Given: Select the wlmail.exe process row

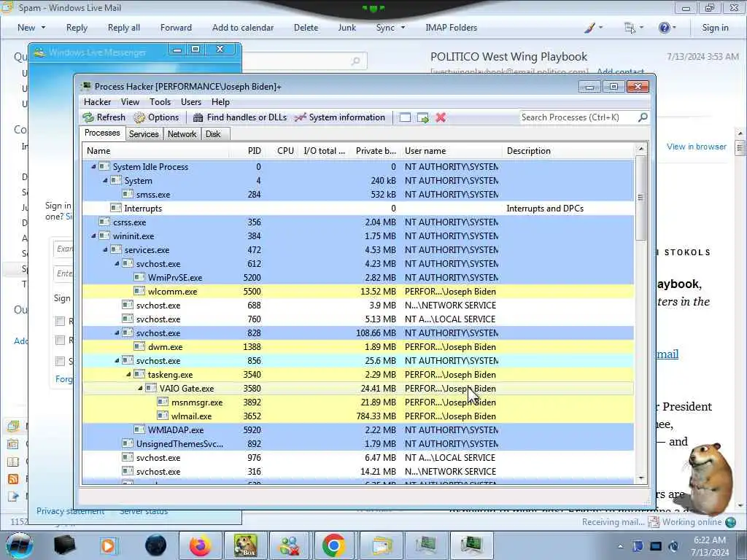Looking at the screenshot, I should [357, 416].
